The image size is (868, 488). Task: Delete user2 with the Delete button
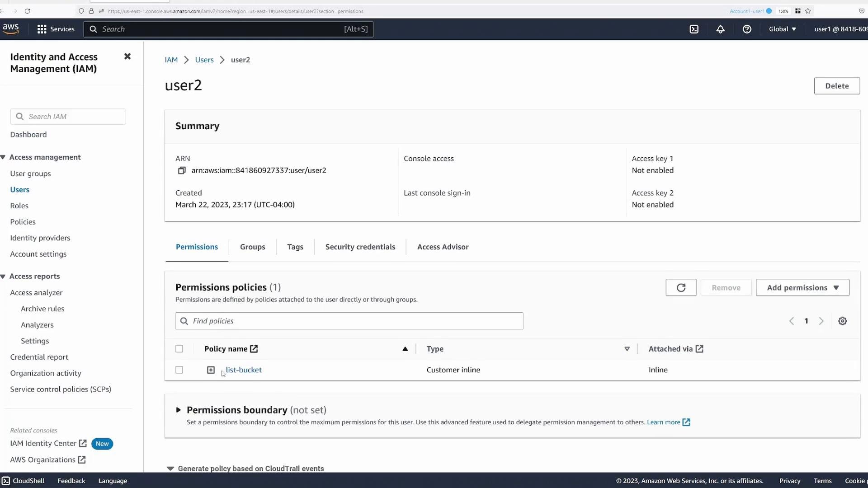[x=837, y=86]
